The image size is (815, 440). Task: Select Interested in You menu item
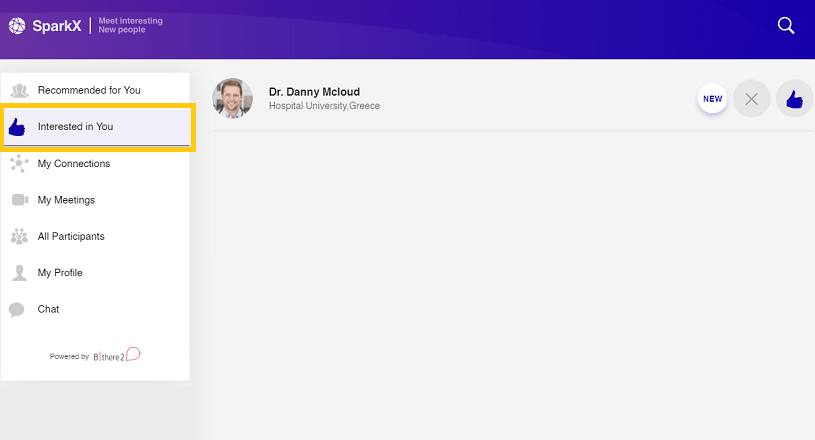click(x=97, y=127)
